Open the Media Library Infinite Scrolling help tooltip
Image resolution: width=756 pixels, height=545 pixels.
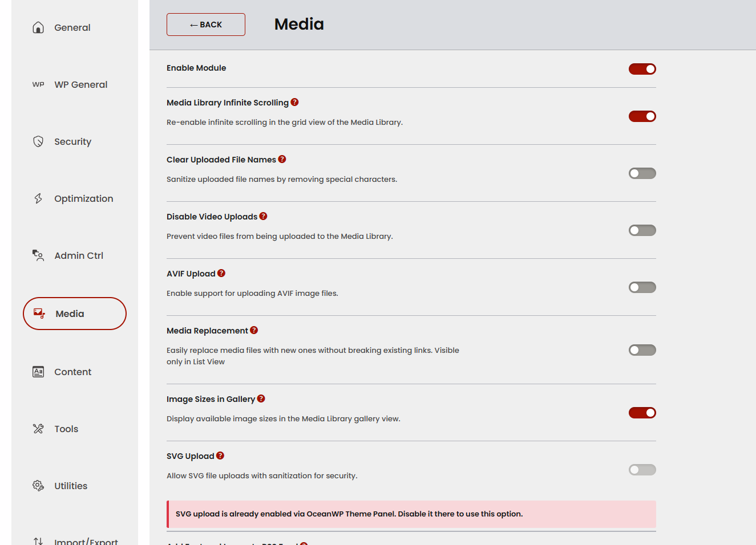click(x=294, y=102)
